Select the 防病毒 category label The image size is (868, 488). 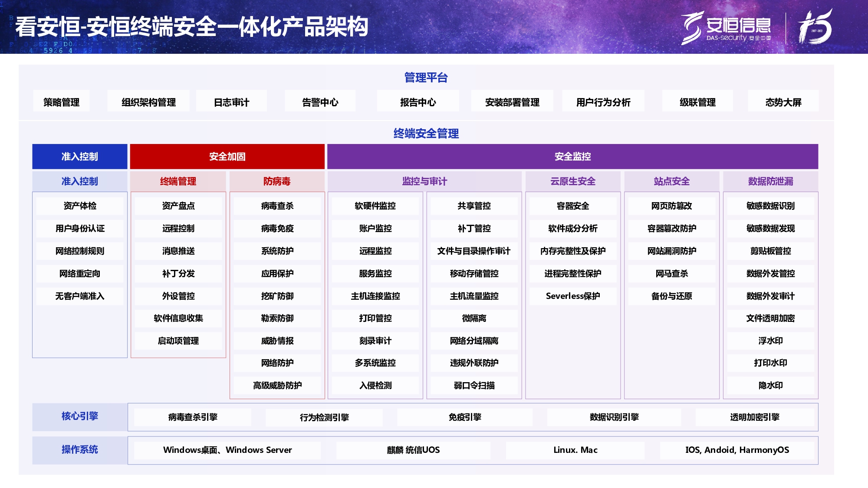276,182
